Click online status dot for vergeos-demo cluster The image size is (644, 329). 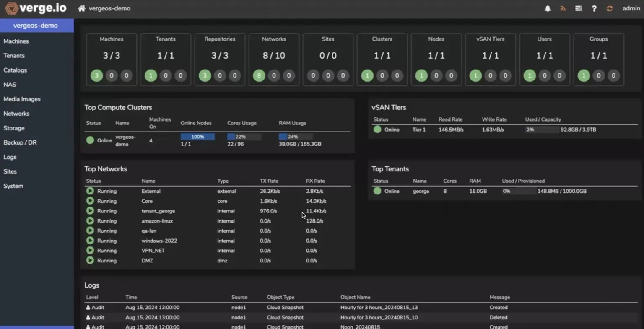click(x=90, y=140)
